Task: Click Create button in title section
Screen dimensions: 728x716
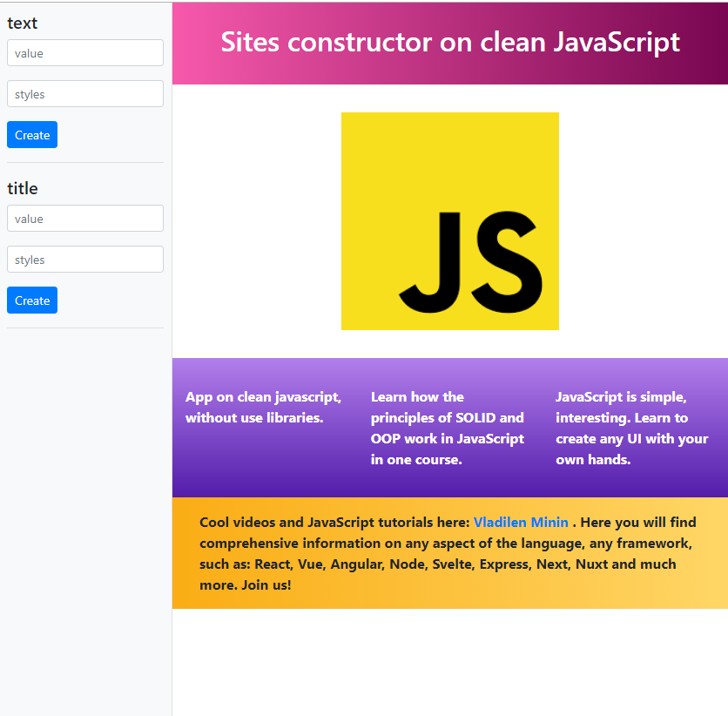Action: pyautogui.click(x=32, y=300)
